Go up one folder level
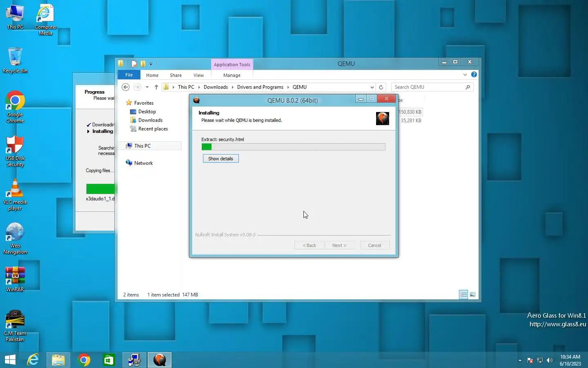This screenshot has width=588, height=368. coord(156,87)
